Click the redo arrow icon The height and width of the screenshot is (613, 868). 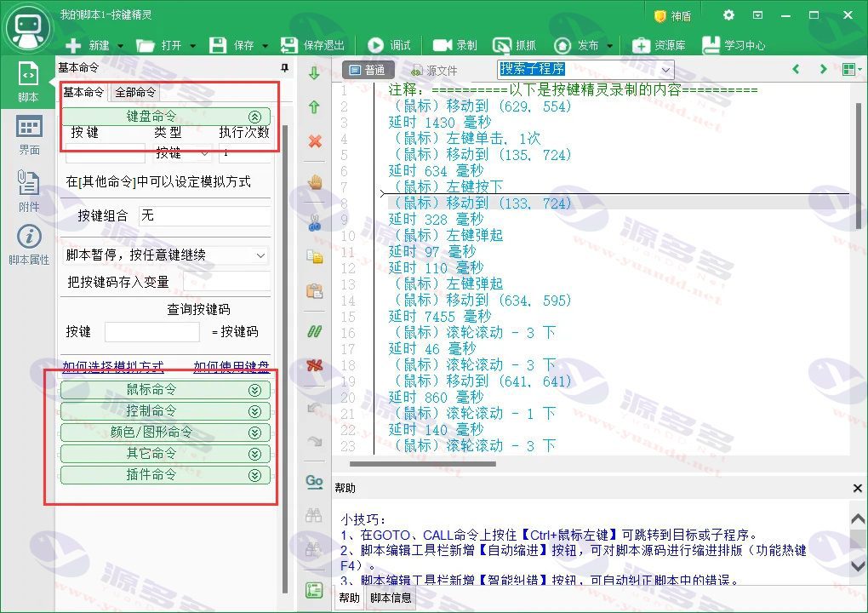pos(314,441)
